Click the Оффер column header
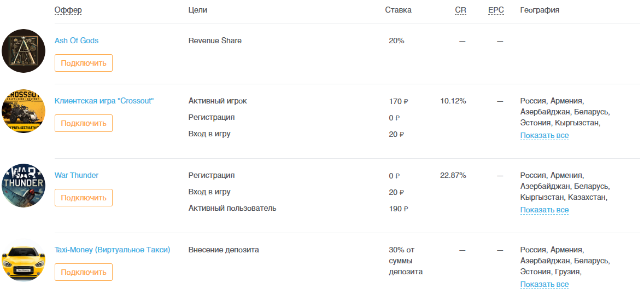Screen dimensions: 644x300 pos(68,10)
